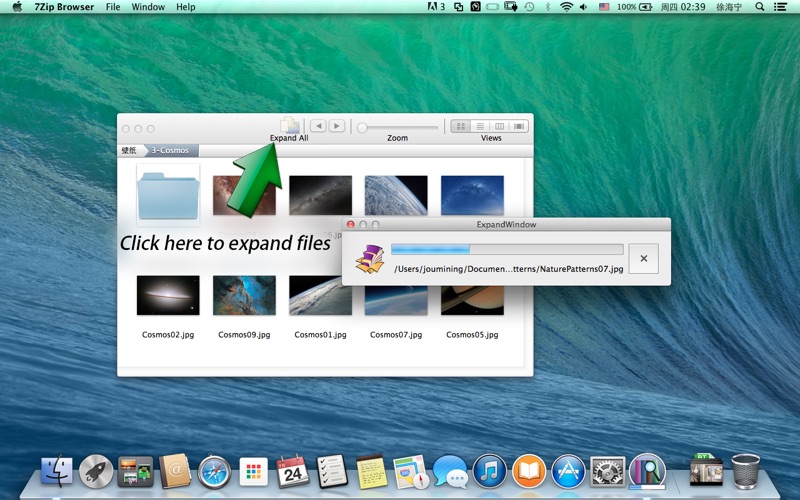Image resolution: width=800 pixels, height=500 pixels.
Task: Open 7Zip Browser icon in the Dock
Action: pos(647,470)
